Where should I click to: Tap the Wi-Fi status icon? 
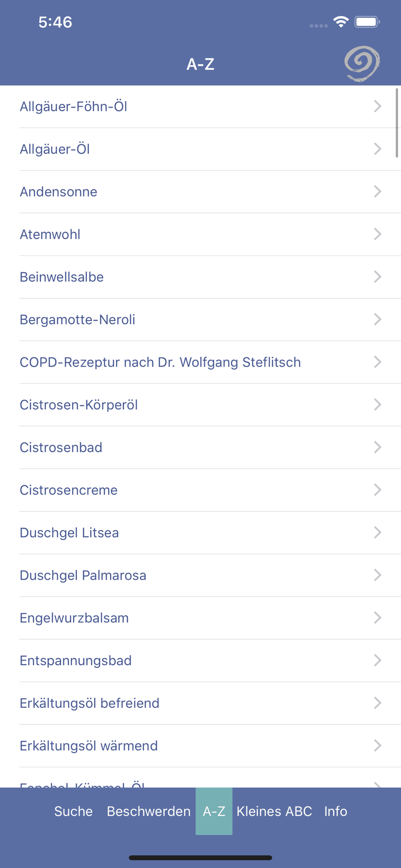pyautogui.click(x=341, y=22)
